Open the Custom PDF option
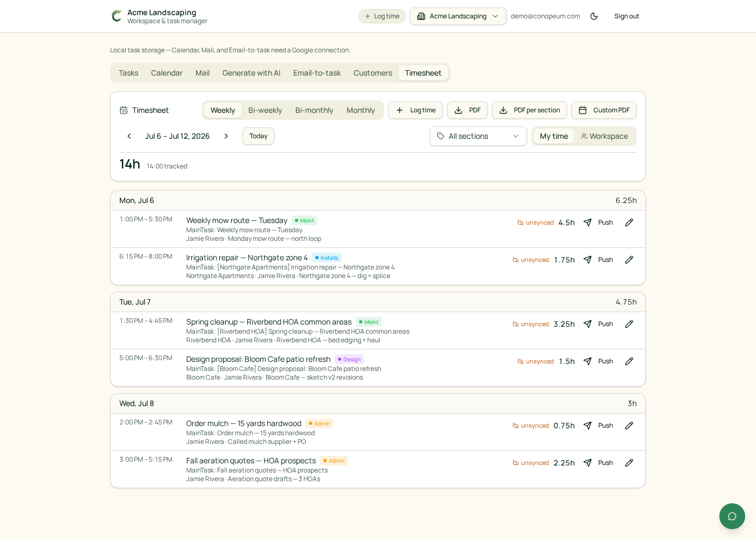The image size is (756, 540). tap(604, 110)
